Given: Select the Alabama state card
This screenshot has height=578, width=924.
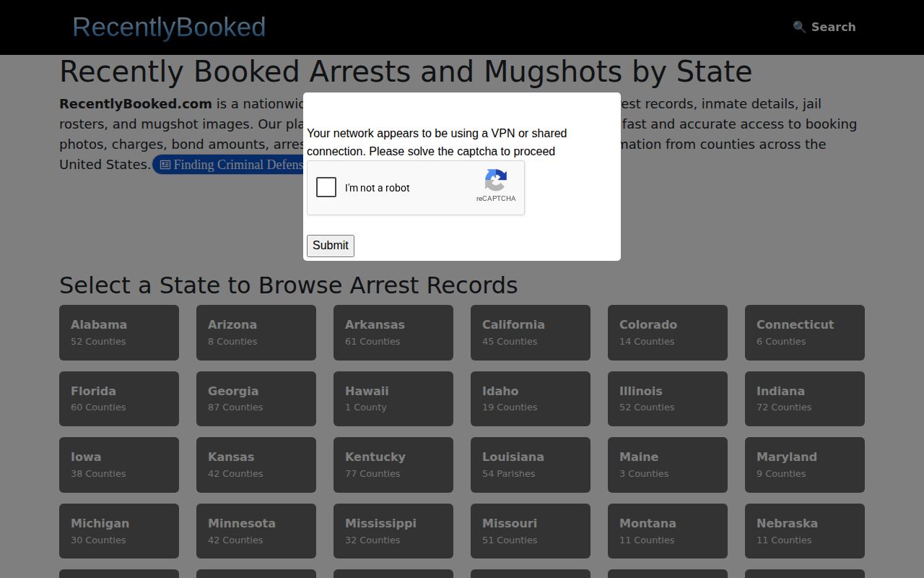Looking at the screenshot, I should (x=119, y=332).
